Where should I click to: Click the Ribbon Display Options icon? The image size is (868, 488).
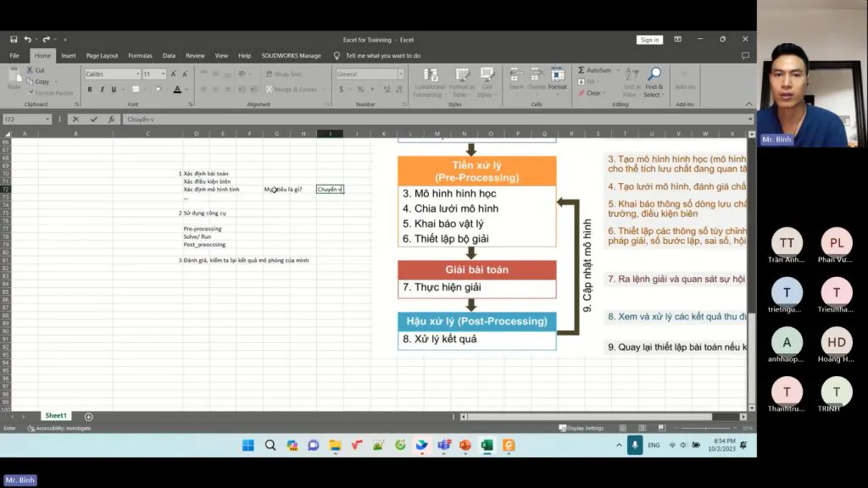tap(677, 39)
